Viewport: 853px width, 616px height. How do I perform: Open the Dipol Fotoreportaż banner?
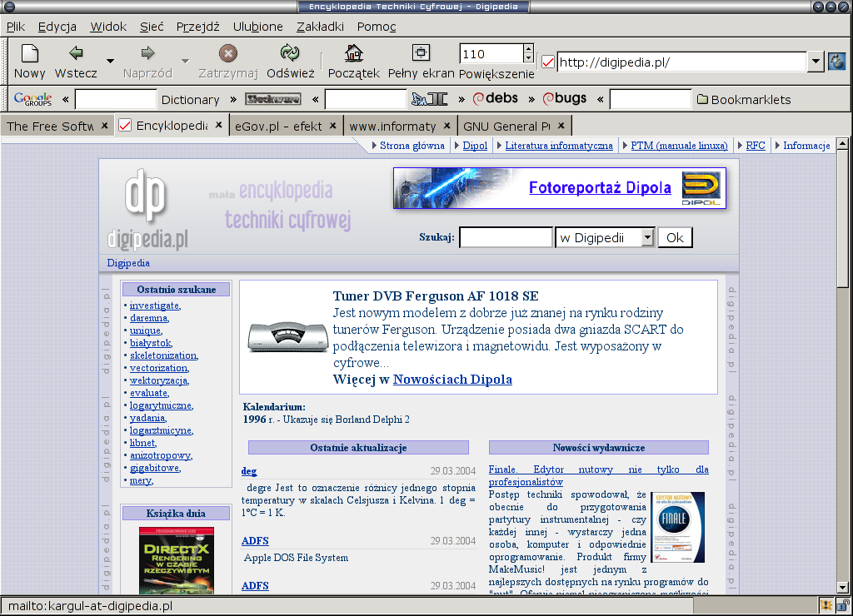point(559,188)
